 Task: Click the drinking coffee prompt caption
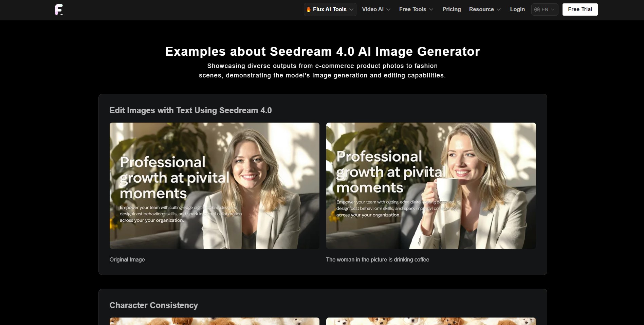(x=378, y=259)
